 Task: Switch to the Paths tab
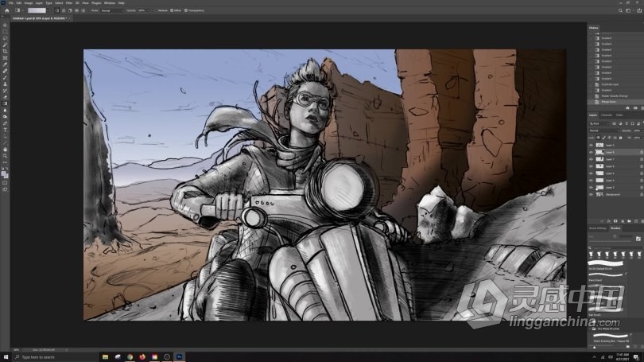pos(619,115)
